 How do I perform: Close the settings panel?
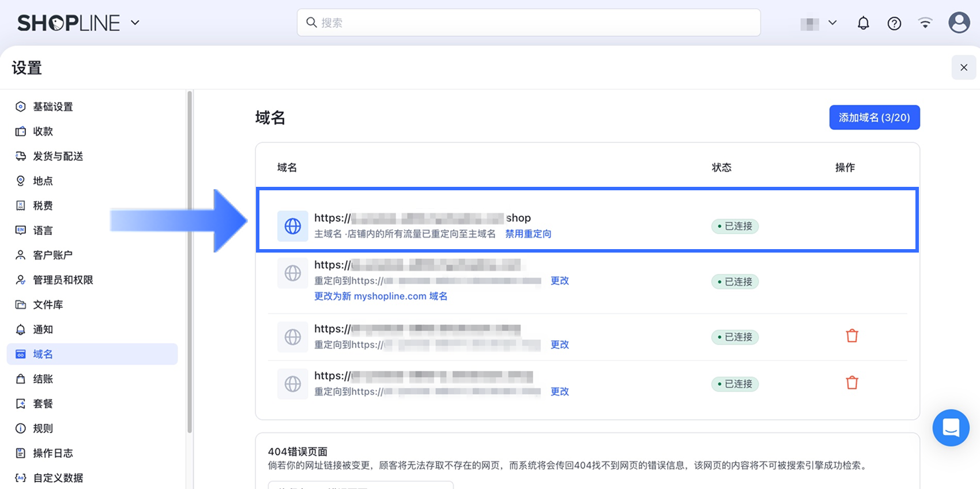point(963,67)
